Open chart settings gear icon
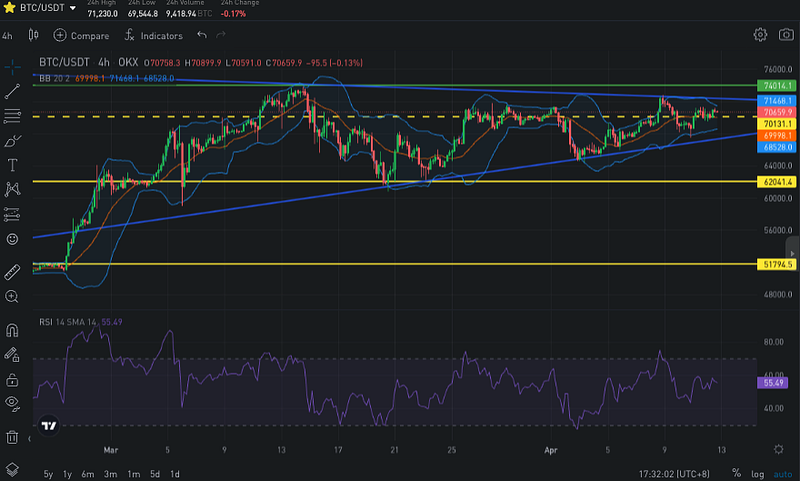 click(760, 35)
